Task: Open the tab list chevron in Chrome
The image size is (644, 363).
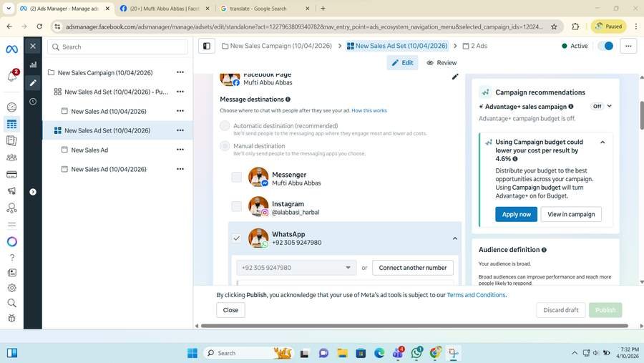Action: click(x=8, y=8)
